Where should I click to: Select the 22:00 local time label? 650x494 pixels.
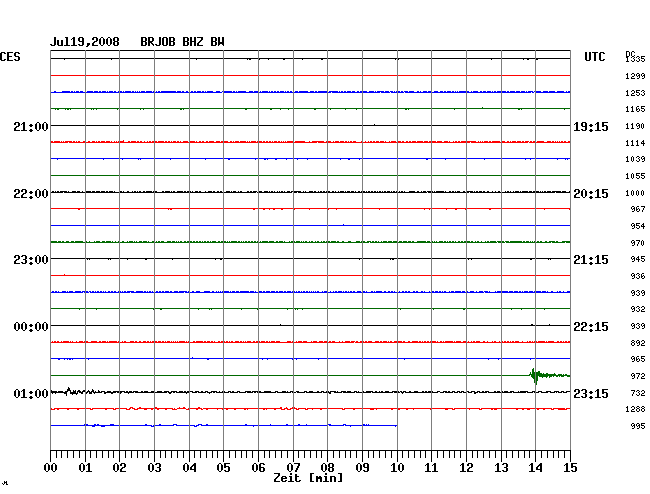click(31, 194)
